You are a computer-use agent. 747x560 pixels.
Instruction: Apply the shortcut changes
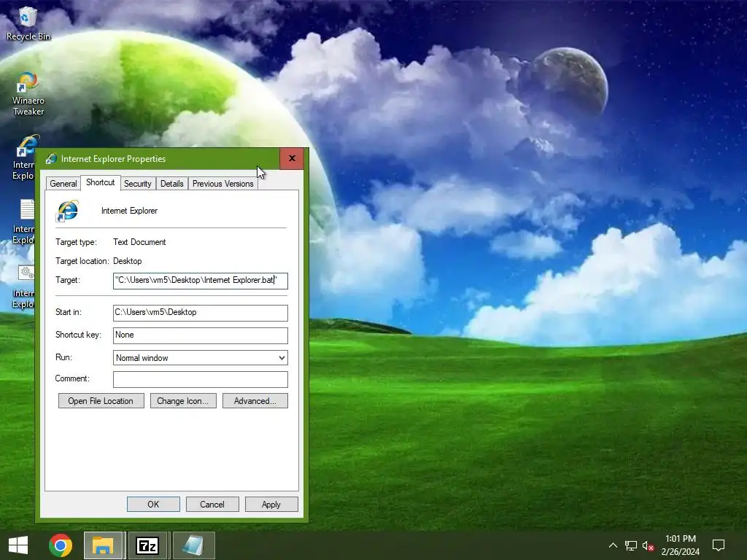(271, 505)
